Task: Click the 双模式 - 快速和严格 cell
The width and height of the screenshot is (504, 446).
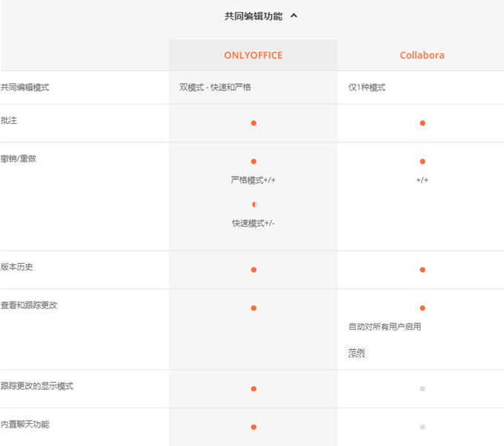Action: click(x=215, y=87)
